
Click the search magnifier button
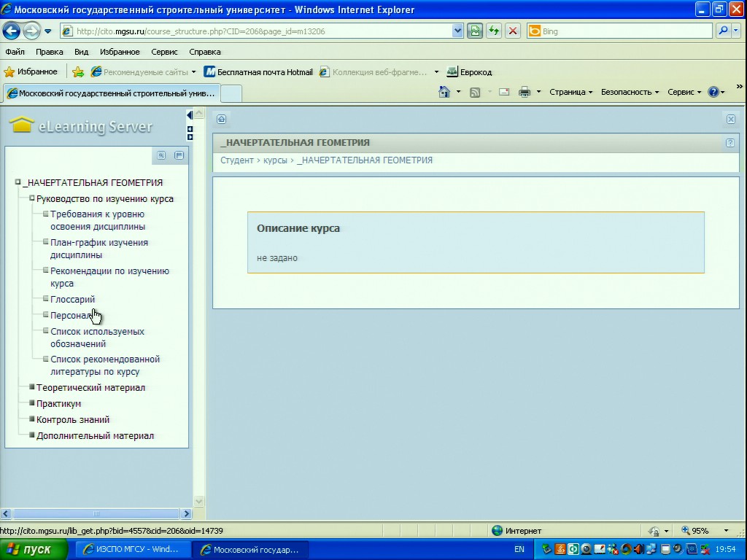723,31
